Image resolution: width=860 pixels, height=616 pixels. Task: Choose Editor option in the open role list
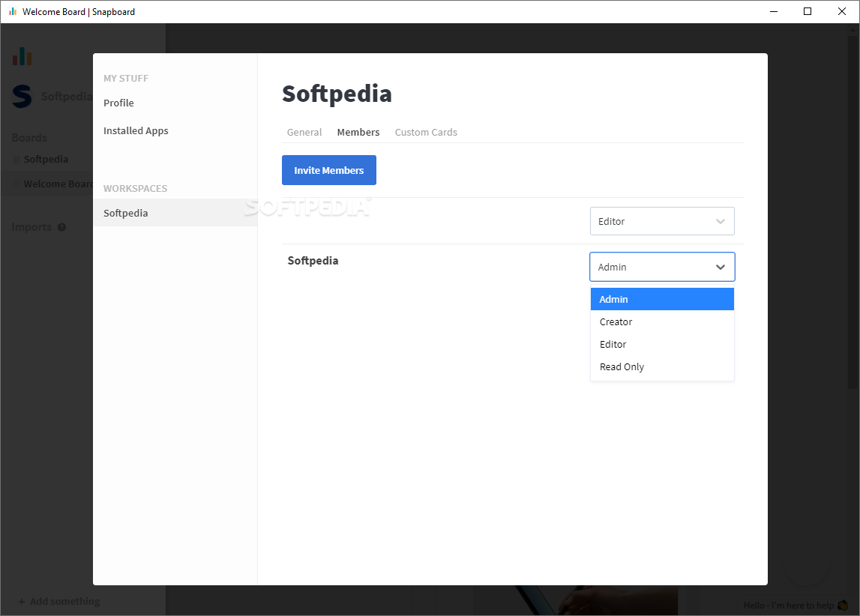pyautogui.click(x=662, y=344)
